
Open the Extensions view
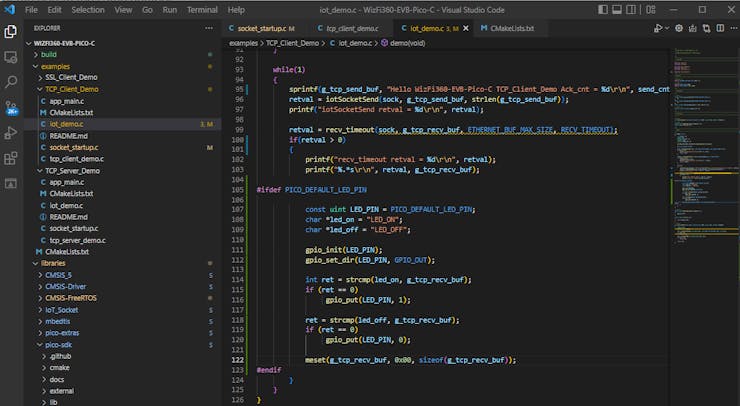click(x=11, y=158)
